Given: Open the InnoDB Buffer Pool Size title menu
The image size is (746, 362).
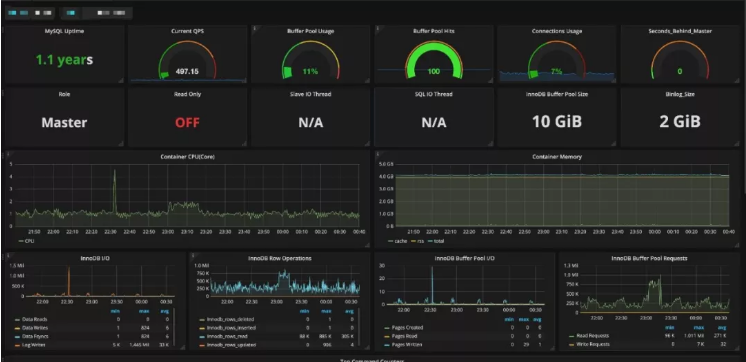Looking at the screenshot, I should (x=557, y=94).
